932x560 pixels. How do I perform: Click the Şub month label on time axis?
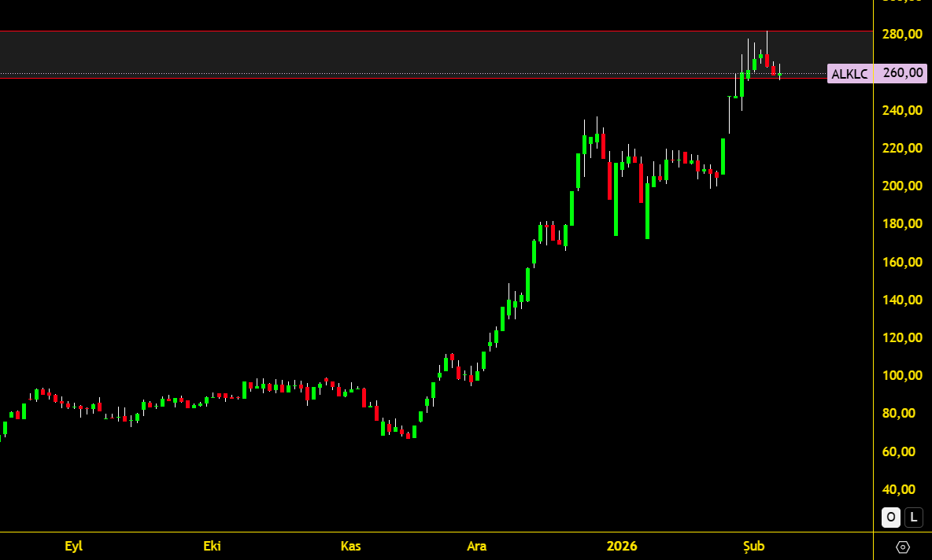(x=753, y=547)
